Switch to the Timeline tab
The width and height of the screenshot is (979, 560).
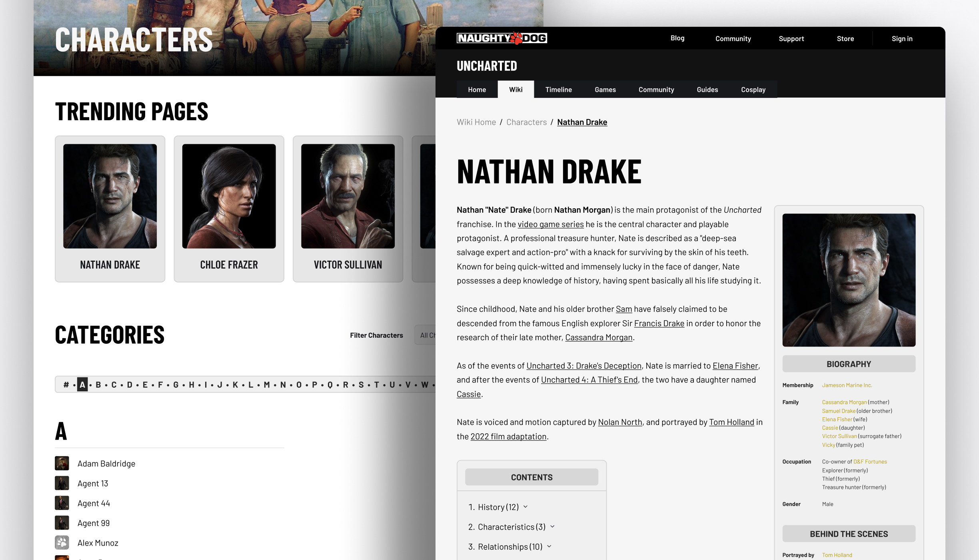point(559,90)
